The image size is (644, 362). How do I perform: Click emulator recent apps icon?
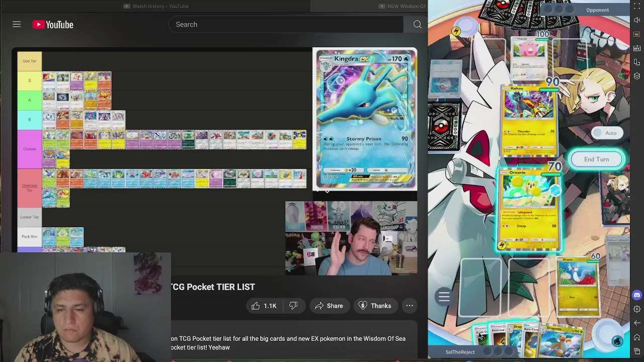pos(637,351)
